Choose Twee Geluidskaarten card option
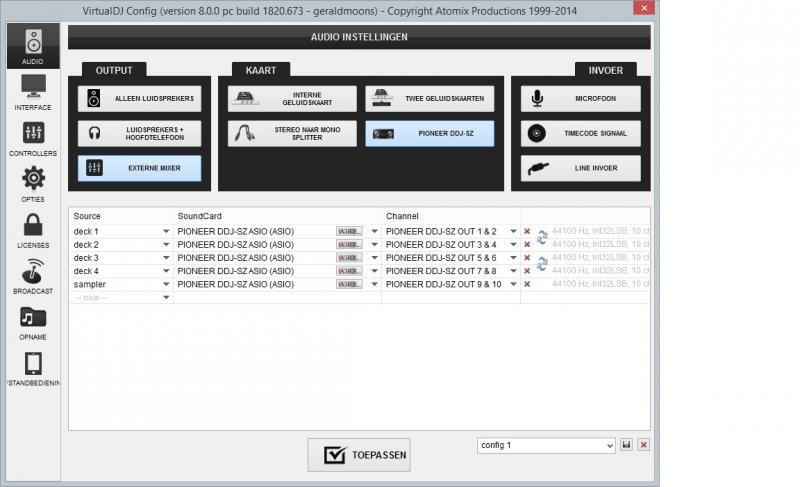 pyautogui.click(x=430, y=98)
